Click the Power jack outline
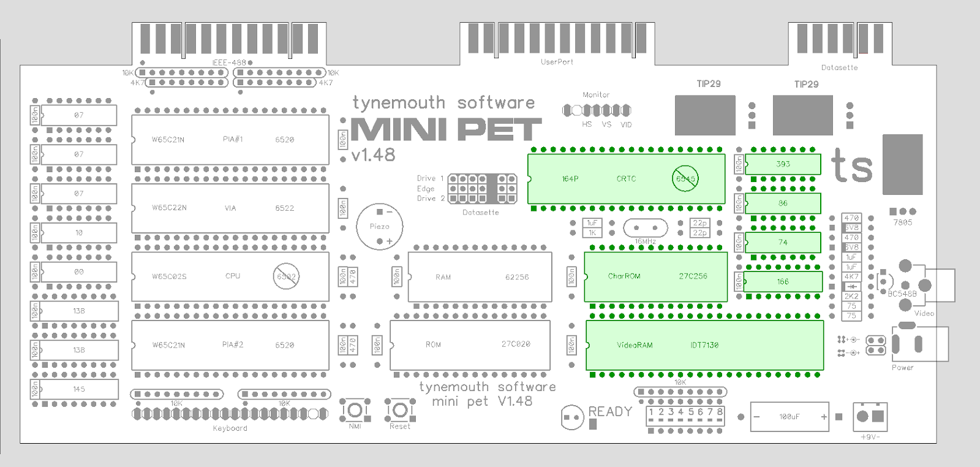 [x=919, y=344]
